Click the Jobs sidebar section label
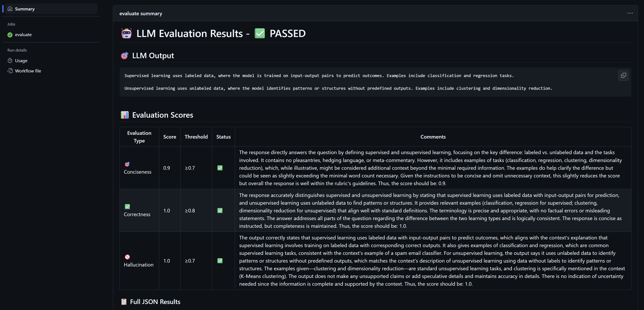 (x=11, y=24)
